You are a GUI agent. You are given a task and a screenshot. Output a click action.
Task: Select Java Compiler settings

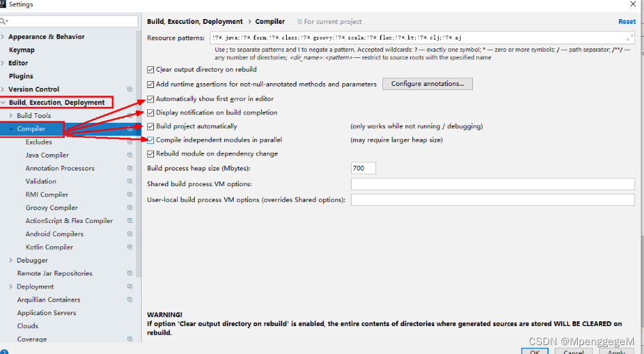(x=47, y=155)
